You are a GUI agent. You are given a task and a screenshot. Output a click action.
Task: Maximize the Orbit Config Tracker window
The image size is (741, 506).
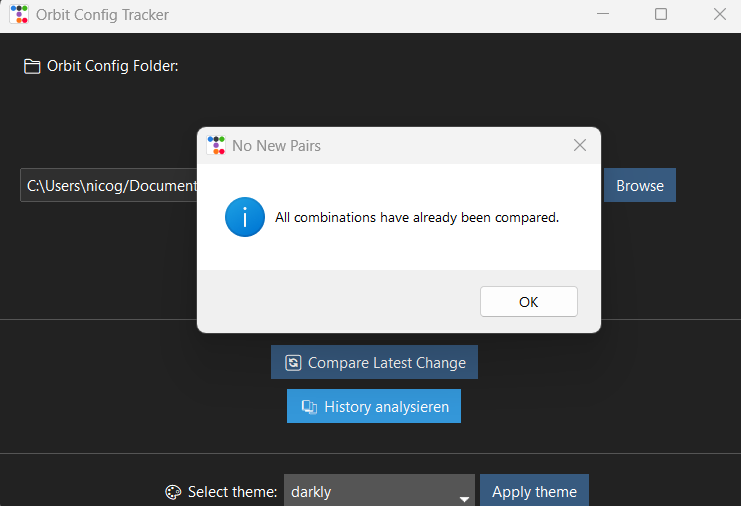click(x=661, y=14)
